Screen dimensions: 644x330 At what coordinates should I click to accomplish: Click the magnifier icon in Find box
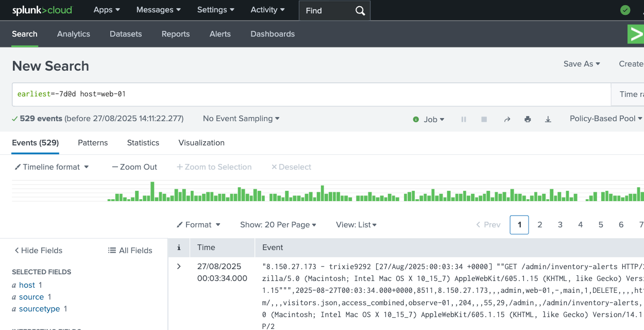(x=360, y=10)
